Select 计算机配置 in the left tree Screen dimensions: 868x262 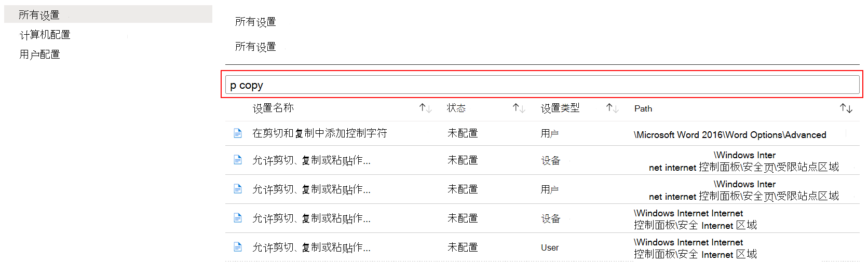(x=45, y=35)
